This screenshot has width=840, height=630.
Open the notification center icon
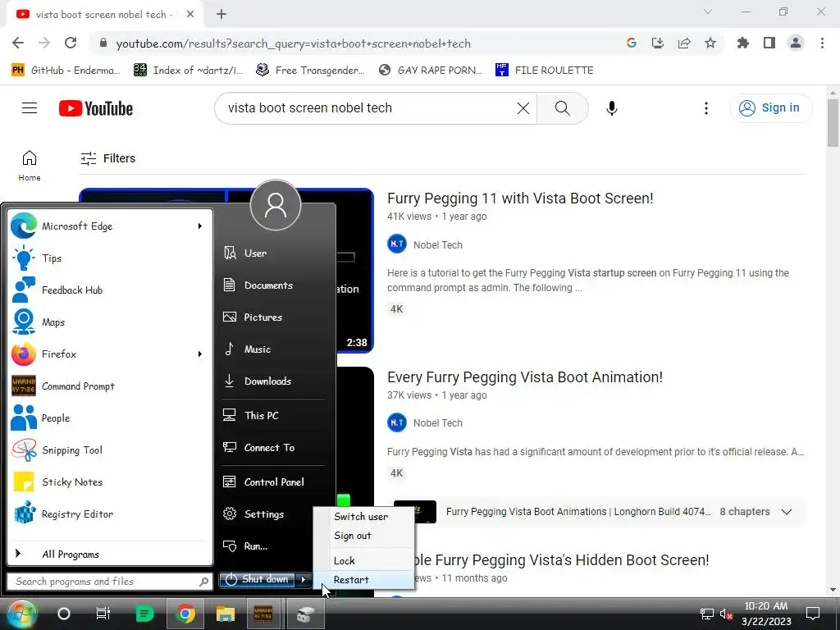click(813, 614)
